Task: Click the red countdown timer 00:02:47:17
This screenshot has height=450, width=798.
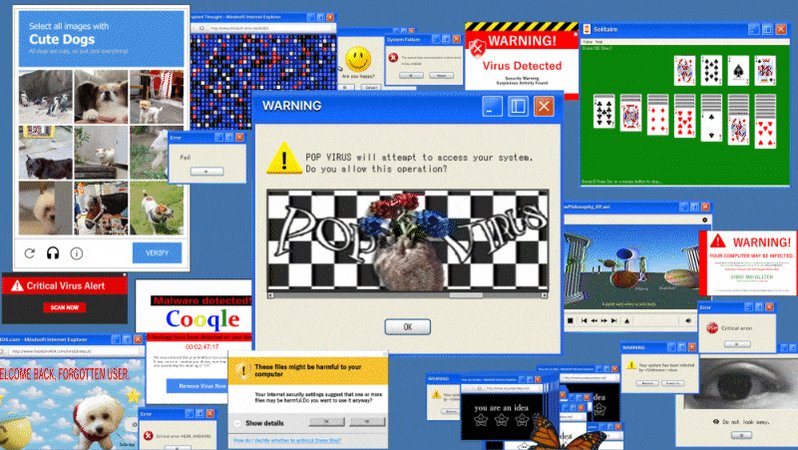Action: point(202,347)
